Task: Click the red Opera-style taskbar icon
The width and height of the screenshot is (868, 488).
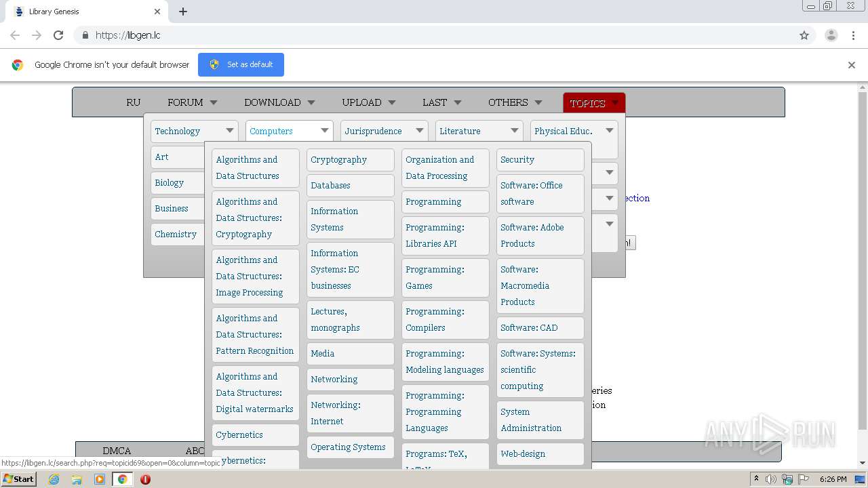Action: (145, 479)
